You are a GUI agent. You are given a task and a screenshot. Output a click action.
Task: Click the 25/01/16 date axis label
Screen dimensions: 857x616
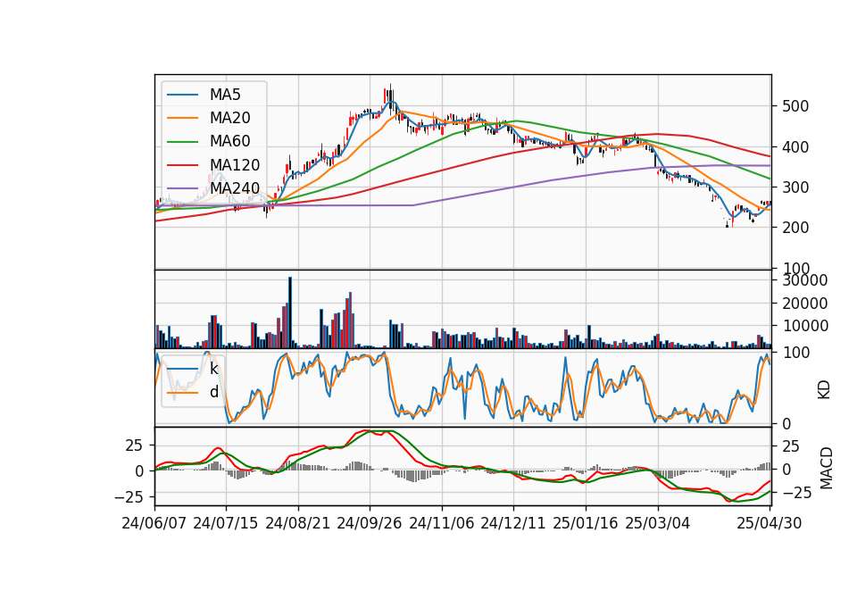pyautogui.click(x=586, y=523)
